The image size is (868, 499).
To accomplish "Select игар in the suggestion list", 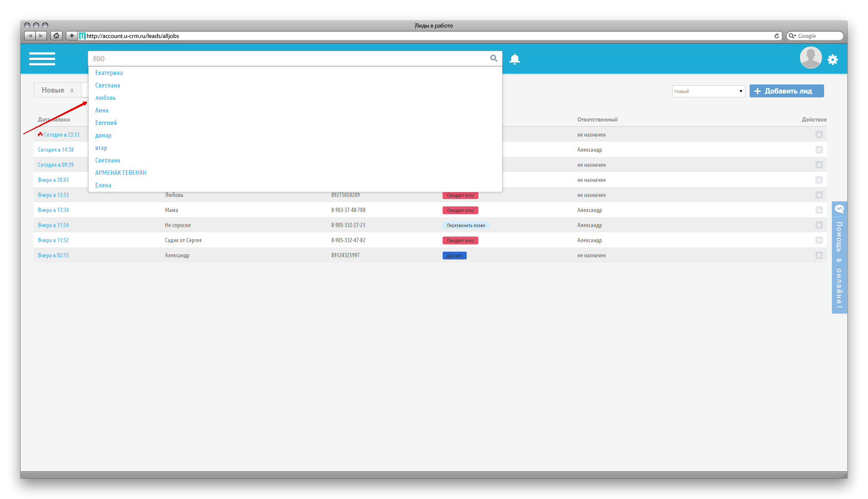I will (x=101, y=148).
